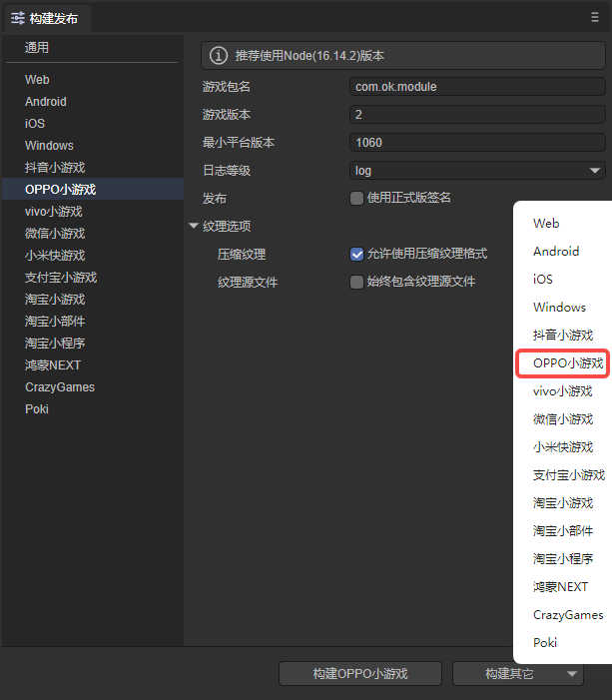
Task: Click the 最小平台版本 field
Action: pos(477,143)
